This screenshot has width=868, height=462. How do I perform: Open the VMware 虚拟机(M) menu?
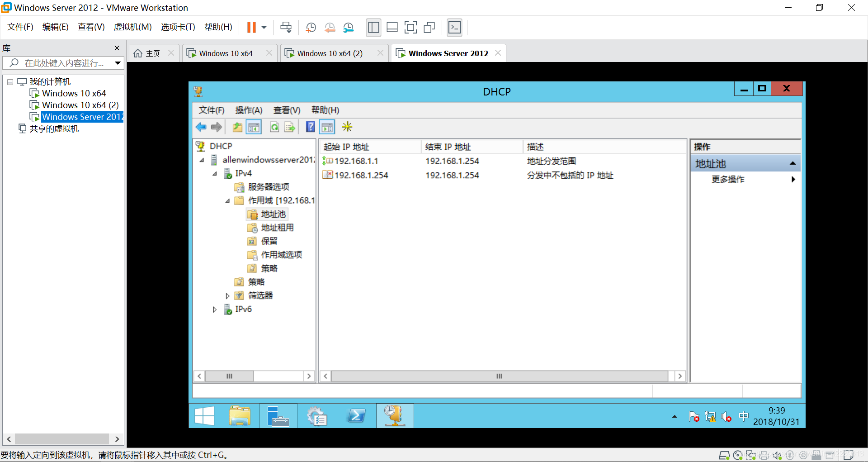(x=132, y=27)
